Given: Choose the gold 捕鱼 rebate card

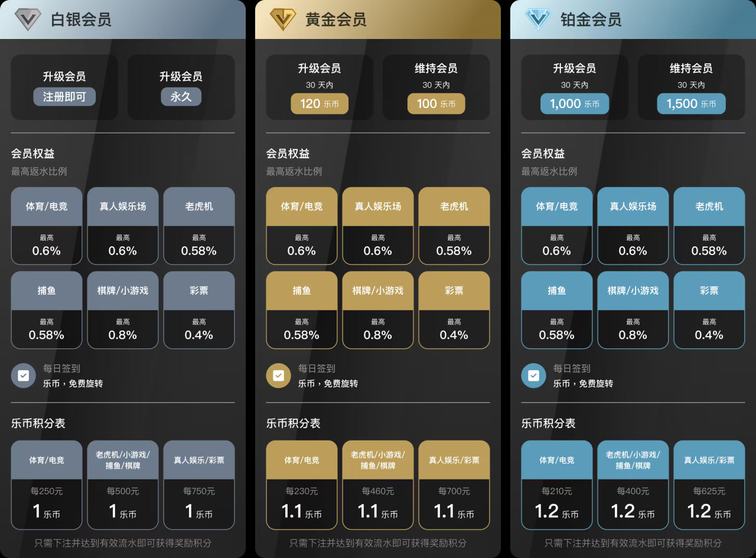Looking at the screenshot, I should click(x=302, y=309).
